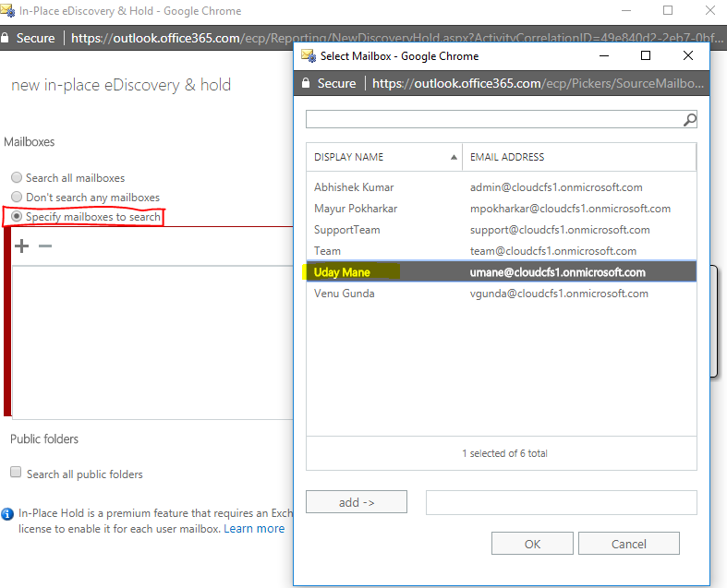Select 'Search all mailboxes' radio option
The height and width of the screenshot is (588, 727).
point(17,177)
